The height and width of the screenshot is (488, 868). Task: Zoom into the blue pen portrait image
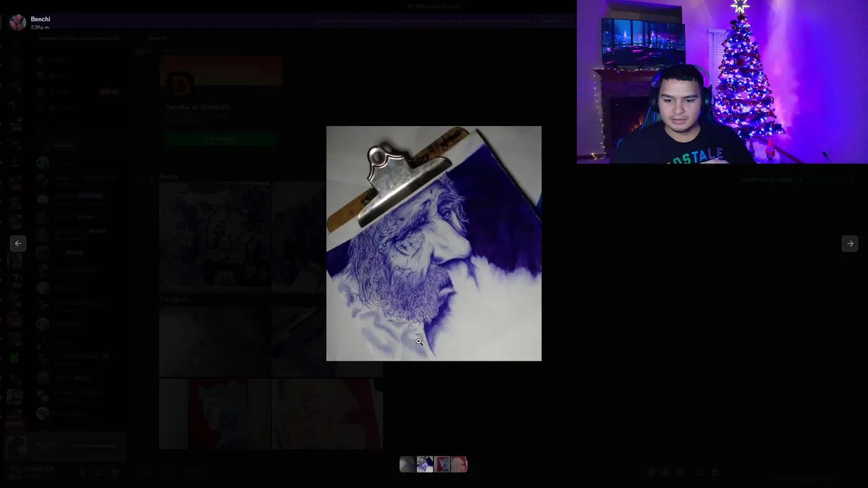(434, 243)
